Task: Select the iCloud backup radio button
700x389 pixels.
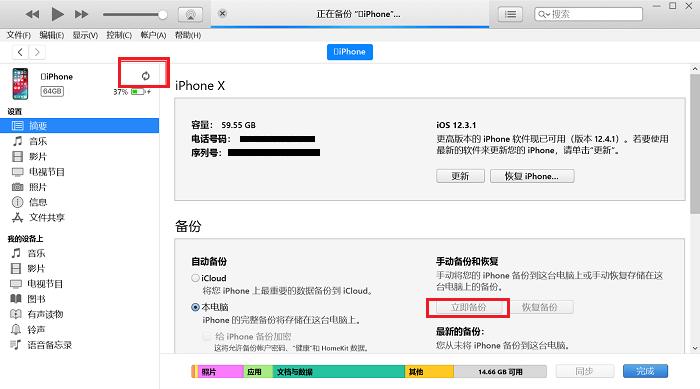Action: [x=195, y=278]
